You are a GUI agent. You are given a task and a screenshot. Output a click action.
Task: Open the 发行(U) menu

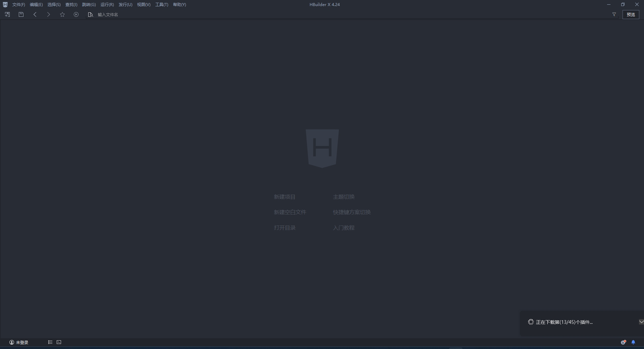tap(125, 5)
